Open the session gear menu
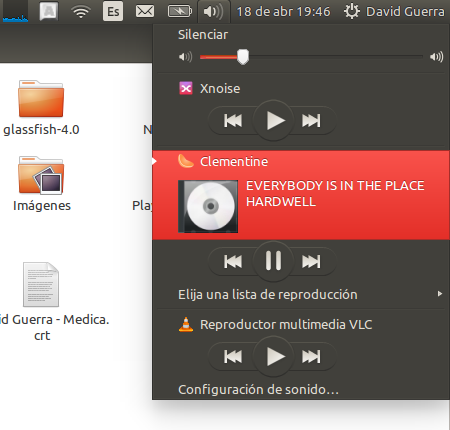 click(352, 11)
